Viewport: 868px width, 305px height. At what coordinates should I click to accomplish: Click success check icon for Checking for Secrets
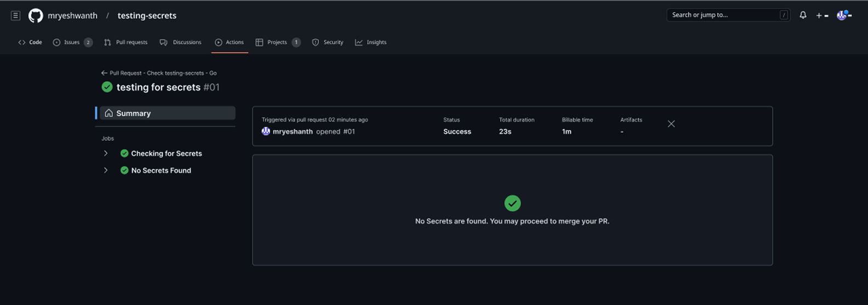pos(124,154)
